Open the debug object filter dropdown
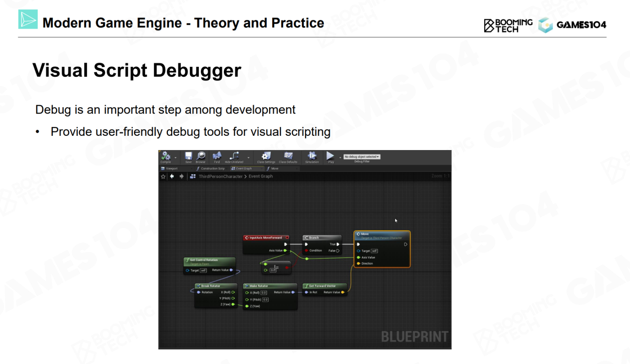630x364 pixels. click(x=362, y=157)
